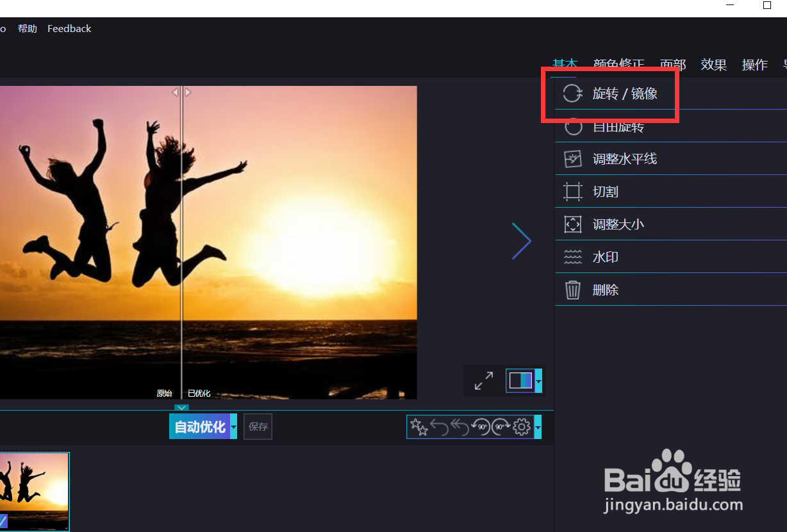
Task: Click the split compare view icon
Action: click(x=520, y=381)
